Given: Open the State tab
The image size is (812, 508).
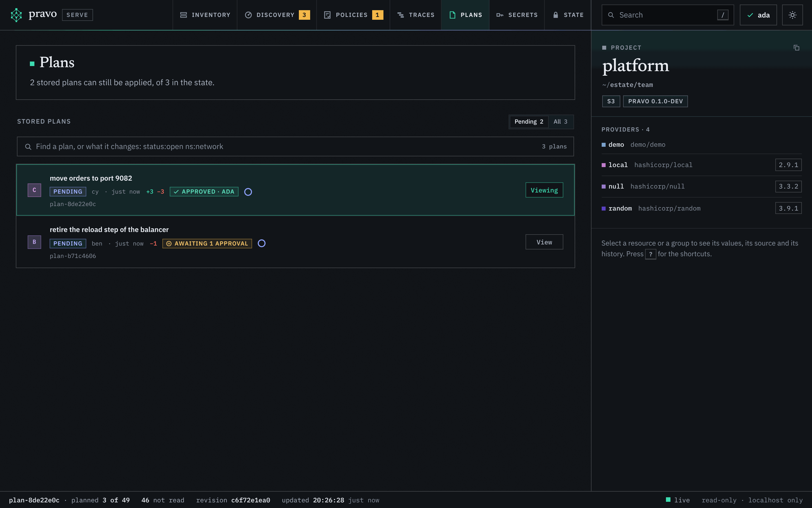Looking at the screenshot, I should [568, 15].
